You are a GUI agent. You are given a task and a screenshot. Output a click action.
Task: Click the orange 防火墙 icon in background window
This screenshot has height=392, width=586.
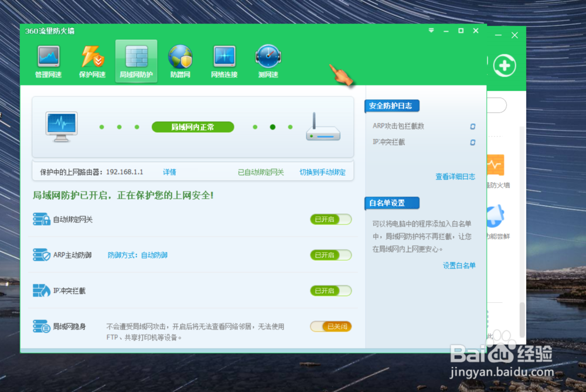pyautogui.click(x=496, y=165)
